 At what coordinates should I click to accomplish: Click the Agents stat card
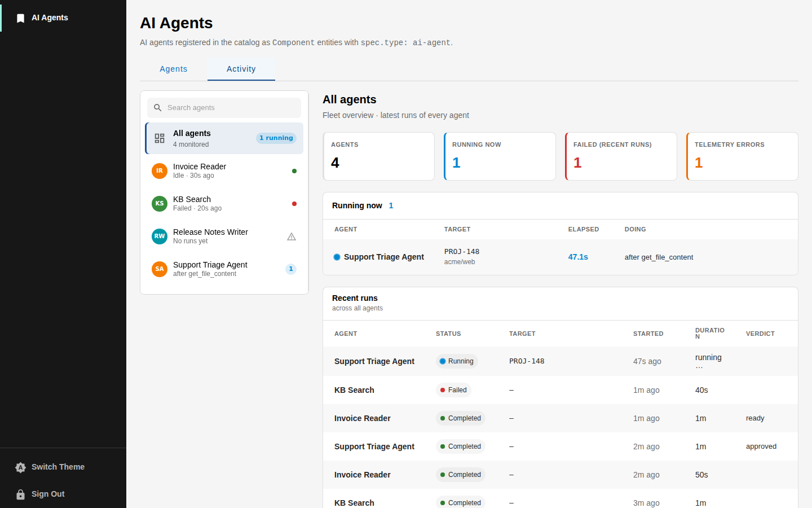(x=379, y=156)
